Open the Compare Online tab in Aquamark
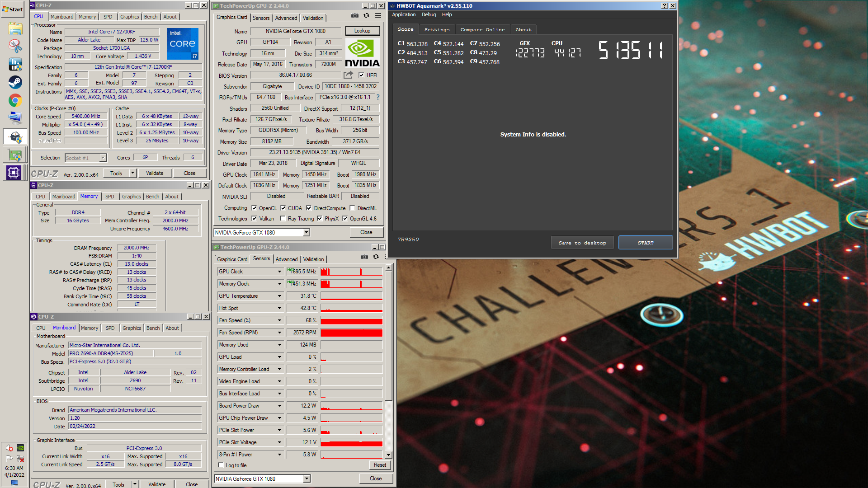 tap(482, 29)
